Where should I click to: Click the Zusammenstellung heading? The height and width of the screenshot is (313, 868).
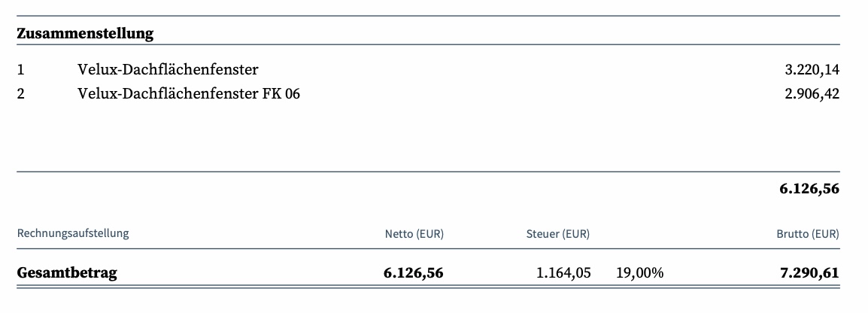pyautogui.click(x=85, y=33)
